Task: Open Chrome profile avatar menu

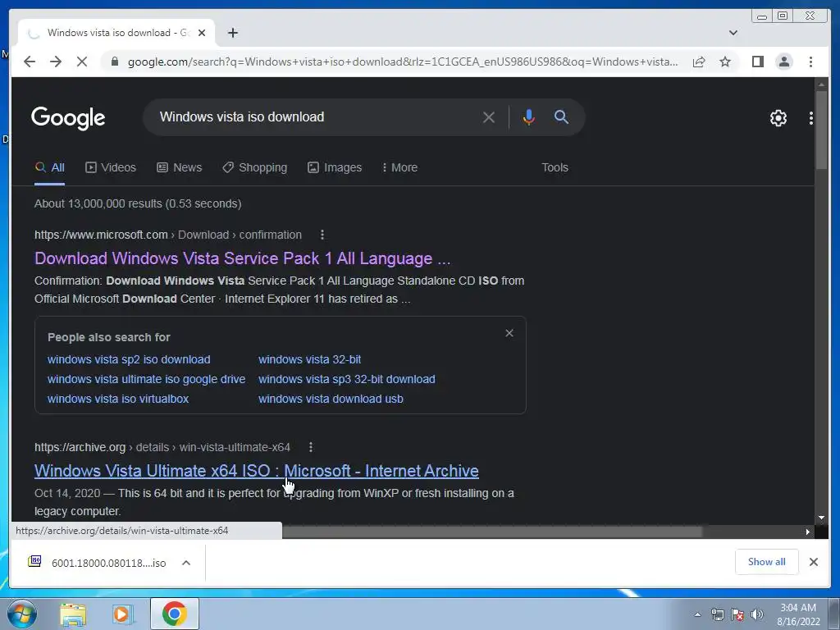Action: pyautogui.click(x=783, y=62)
